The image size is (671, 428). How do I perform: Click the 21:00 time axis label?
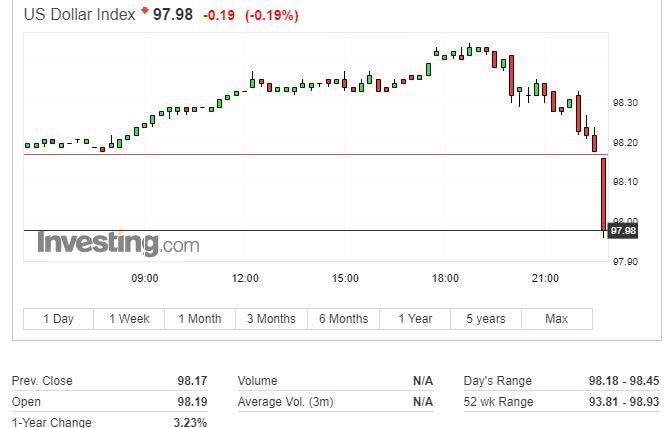(545, 278)
